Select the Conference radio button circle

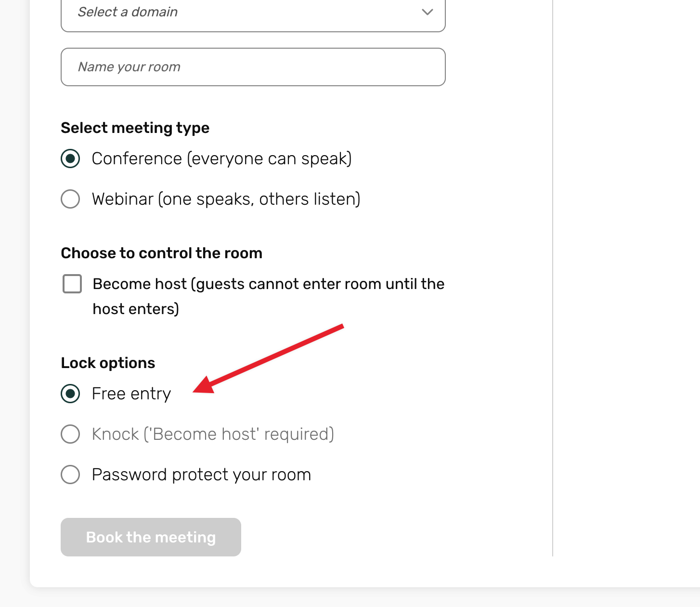pos(70,158)
